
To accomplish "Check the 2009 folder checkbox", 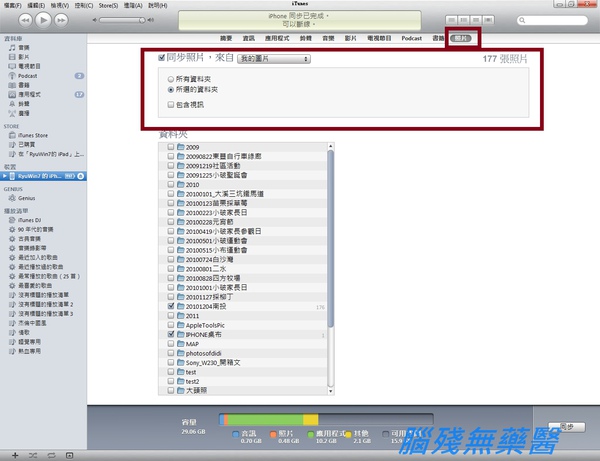I will (x=171, y=147).
